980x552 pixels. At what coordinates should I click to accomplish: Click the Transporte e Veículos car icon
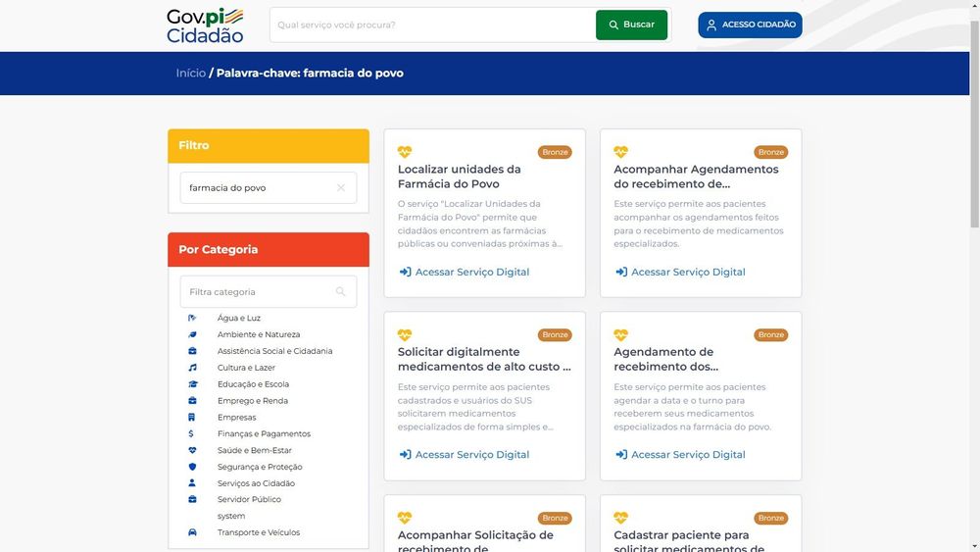click(192, 532)
